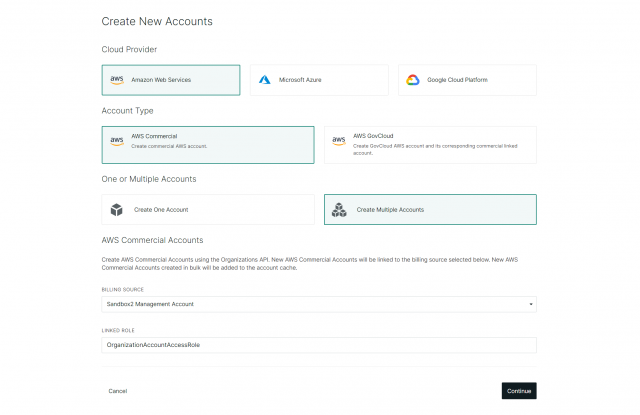
Task: Click the stacked cubes Create Multiple Accounts icon
Action: coord(339,210)
